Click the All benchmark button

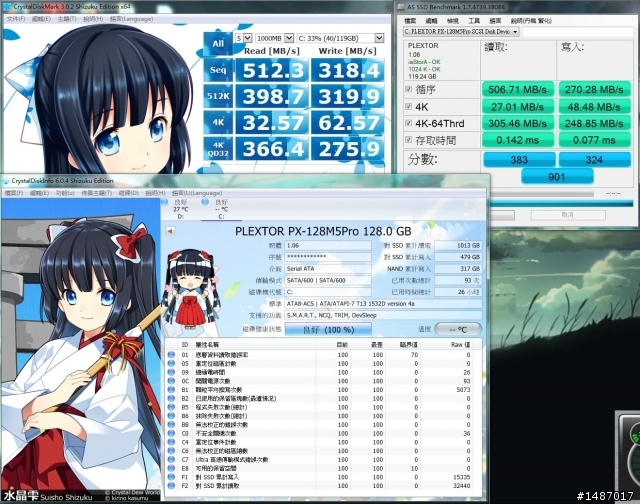pyautogui.click(x=218, y=43)
